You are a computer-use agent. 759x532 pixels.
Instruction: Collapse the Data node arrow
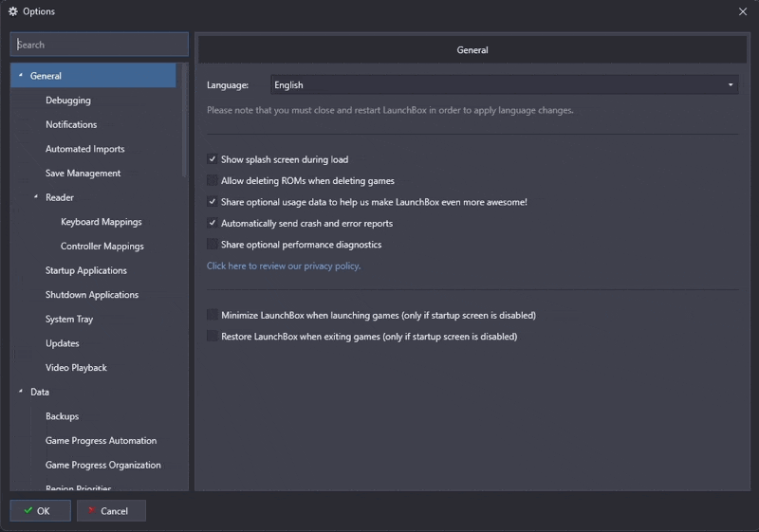coord(20,392)
